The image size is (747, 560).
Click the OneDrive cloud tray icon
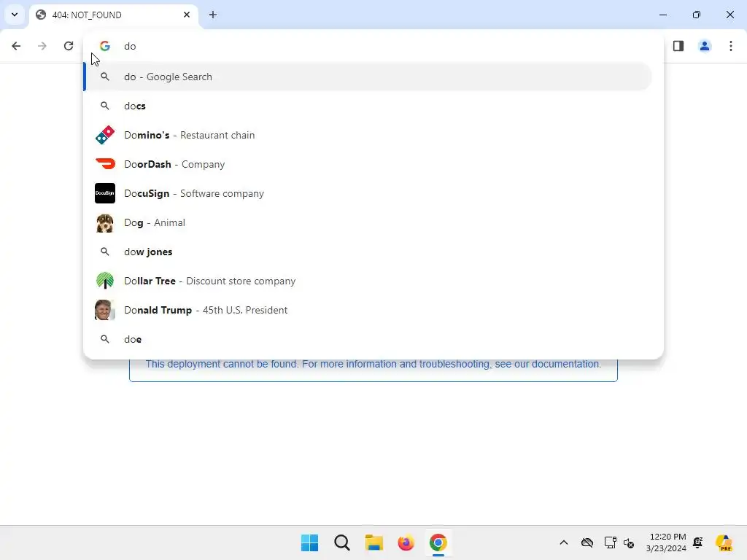pos(587,542)
